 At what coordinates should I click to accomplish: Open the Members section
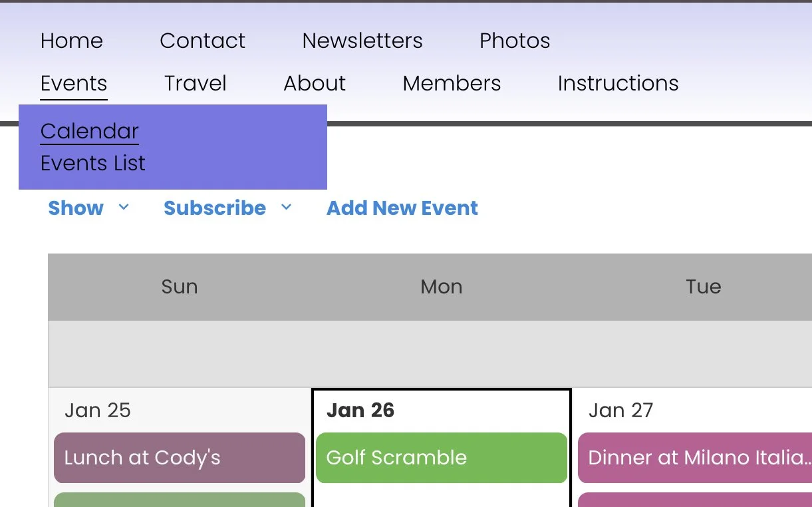(x=452, y=83)
